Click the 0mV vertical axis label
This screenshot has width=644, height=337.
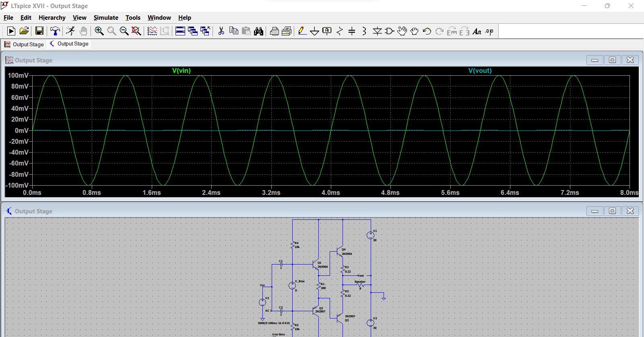click(x=22, y=130)
